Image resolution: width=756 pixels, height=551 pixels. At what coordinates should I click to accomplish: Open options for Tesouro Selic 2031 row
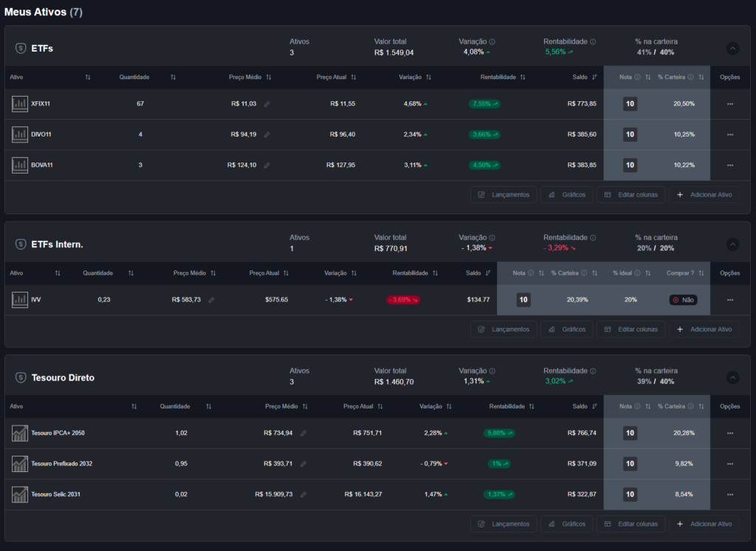tap(730, 495)
